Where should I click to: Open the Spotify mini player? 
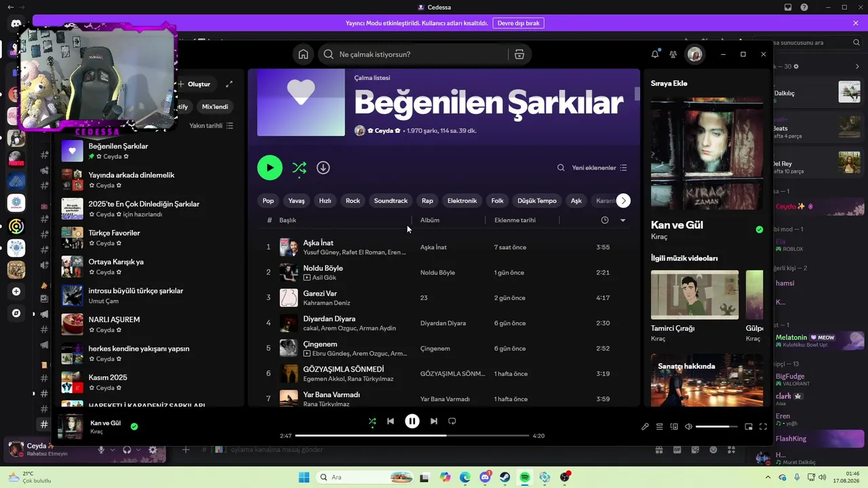click(x=749, y=427)
